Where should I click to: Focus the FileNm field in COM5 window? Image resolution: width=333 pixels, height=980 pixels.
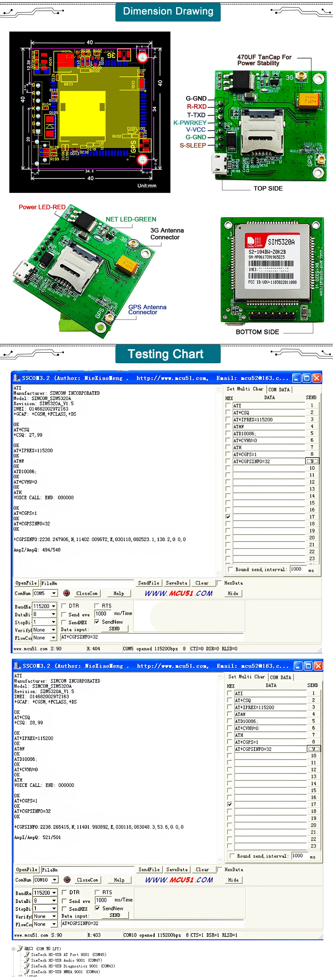tap(87, 583)
